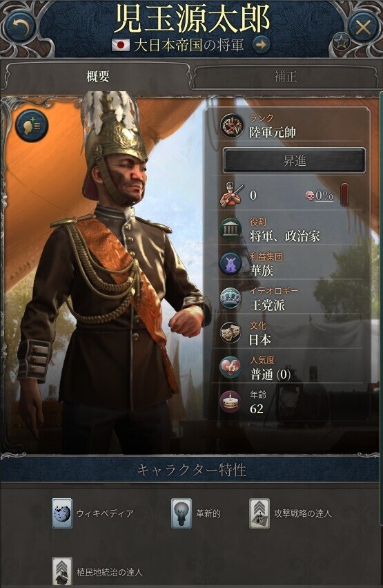Click the 王党派 ideology crown icon

(x=230, y=298)
